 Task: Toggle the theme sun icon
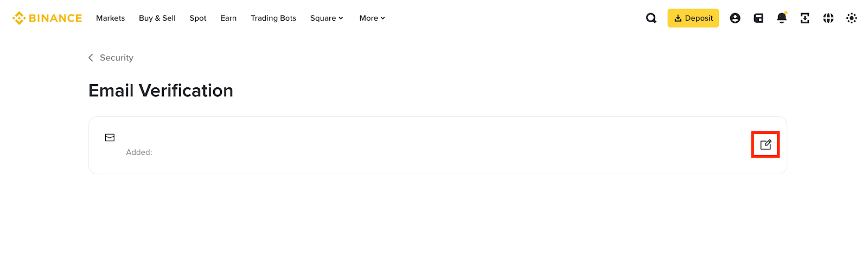click(x=852, y=18)
